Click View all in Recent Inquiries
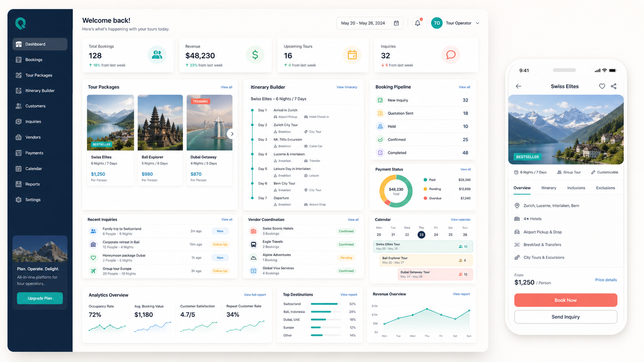The height and width of the screenshot is (362, 644). (x=227, y=220)
